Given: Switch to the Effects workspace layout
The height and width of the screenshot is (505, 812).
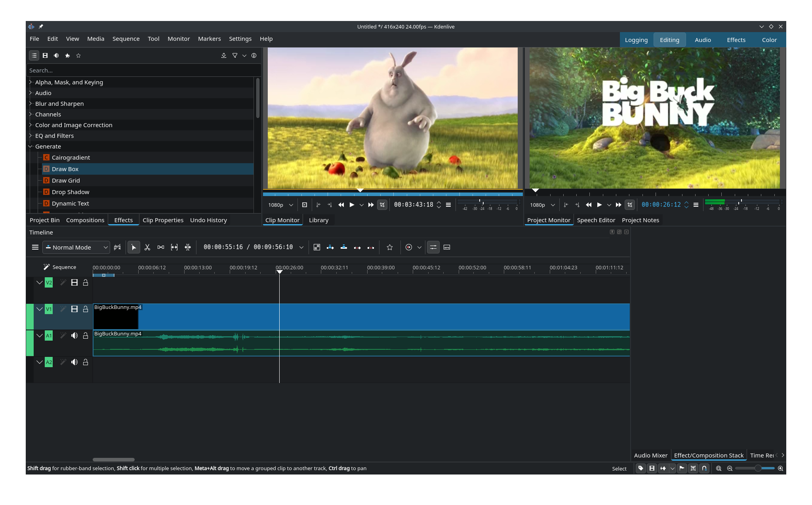Looking at the screenshot, I should [x=736, y=40].
